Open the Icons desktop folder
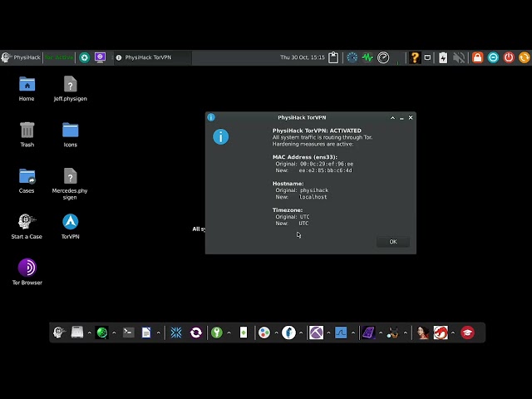Screen dimensions: 532x399 (70, 135)
